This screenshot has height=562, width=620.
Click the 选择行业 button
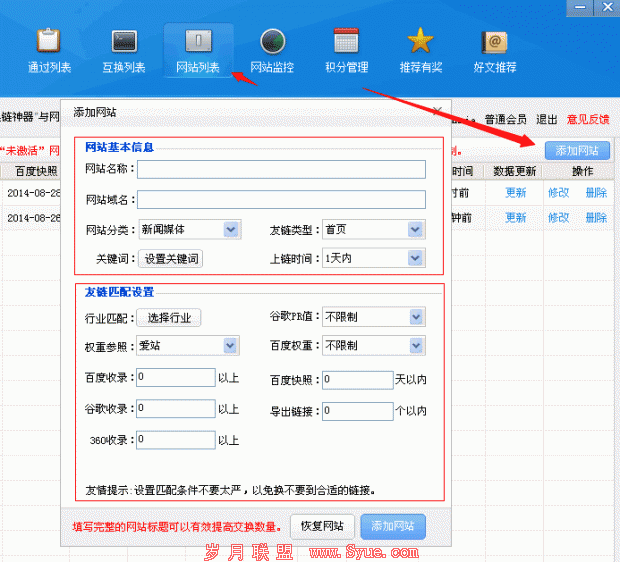pos(169,318)
